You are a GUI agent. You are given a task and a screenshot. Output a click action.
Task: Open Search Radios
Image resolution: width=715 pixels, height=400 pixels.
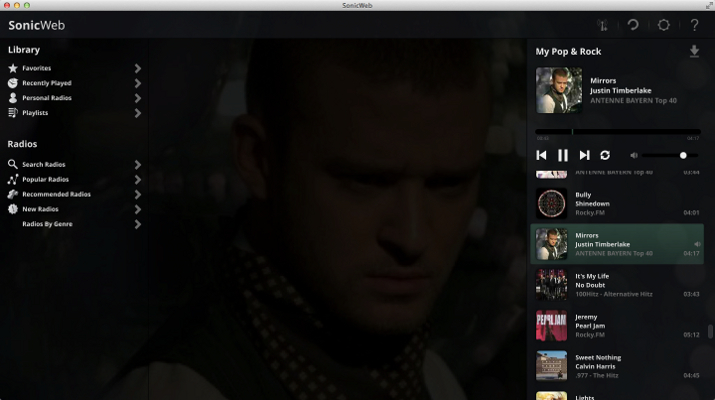44,164
